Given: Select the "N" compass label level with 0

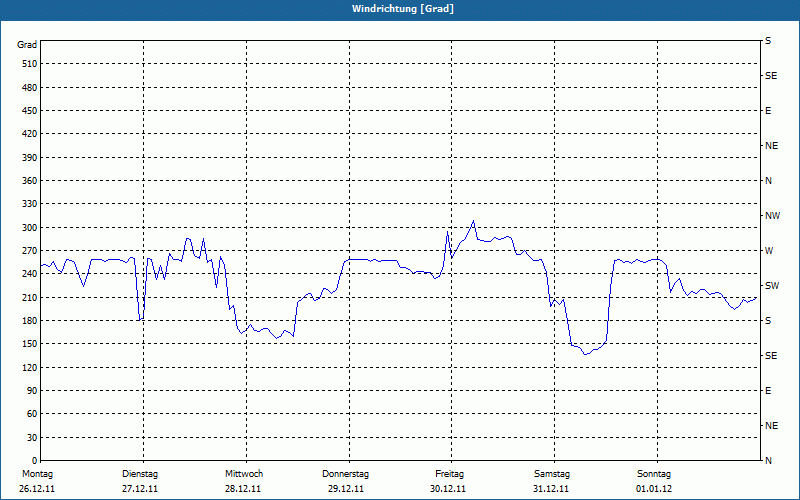Looking at the screenshot, I should pyautogui.click(x=769, y=461).
